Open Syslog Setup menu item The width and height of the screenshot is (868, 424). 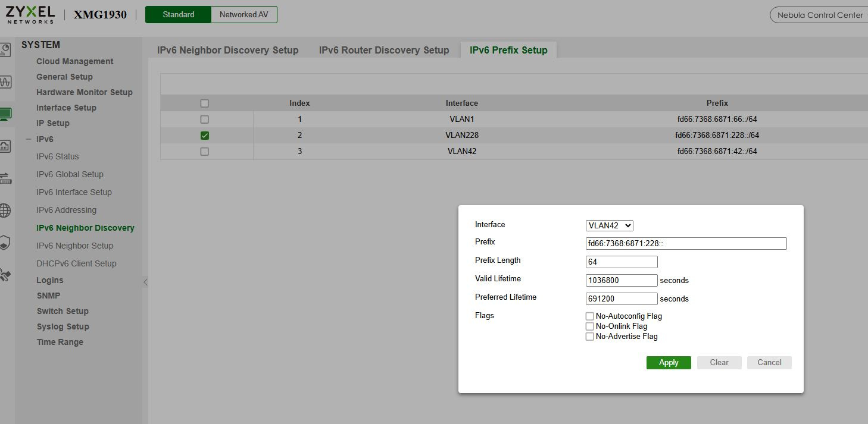pyautogui.click(x=63, y=326)
